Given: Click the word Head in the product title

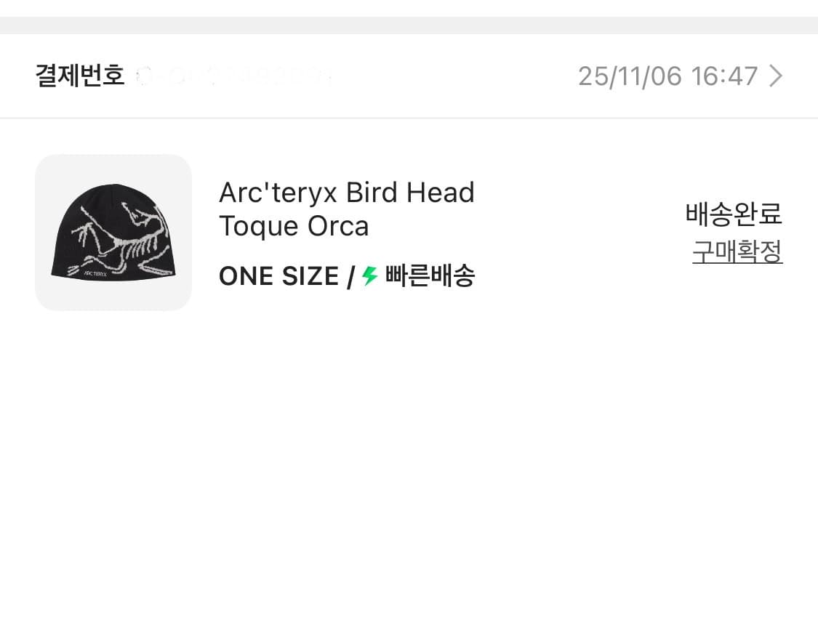Looking at the screenshot, I should 441,193.
